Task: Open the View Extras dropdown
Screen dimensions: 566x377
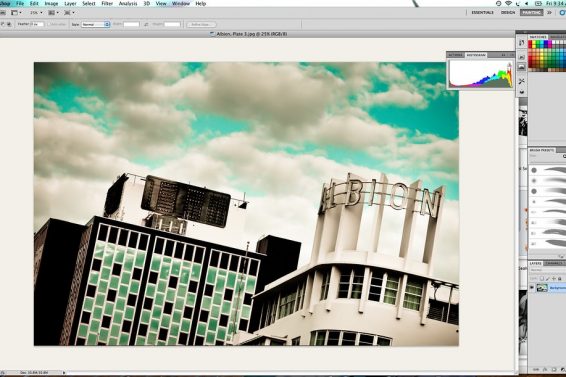Action: point(16,13)
